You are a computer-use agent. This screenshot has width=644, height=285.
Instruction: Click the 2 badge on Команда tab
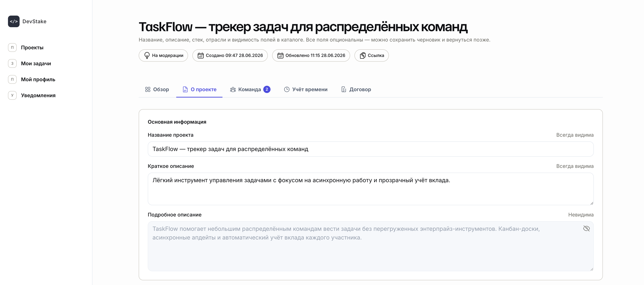[267, 89]
